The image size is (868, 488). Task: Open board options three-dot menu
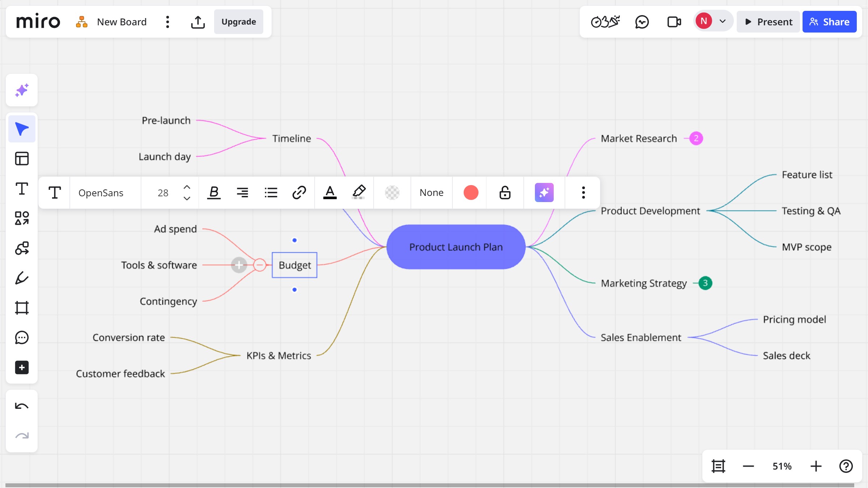[x=167, y=22]
